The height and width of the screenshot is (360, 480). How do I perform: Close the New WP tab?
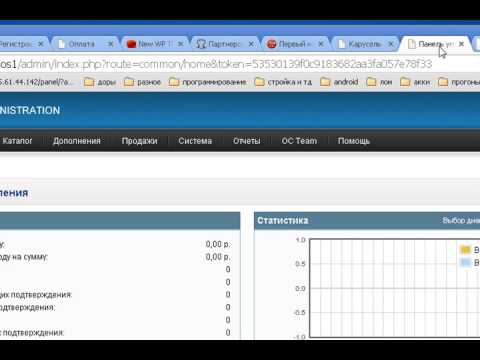point(180,44)
